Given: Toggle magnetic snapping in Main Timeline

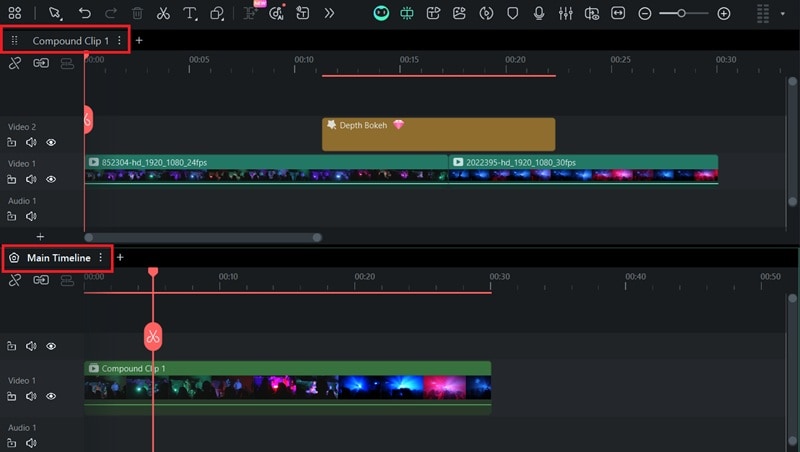Looking at the screenshot, I should pos(15,280).
